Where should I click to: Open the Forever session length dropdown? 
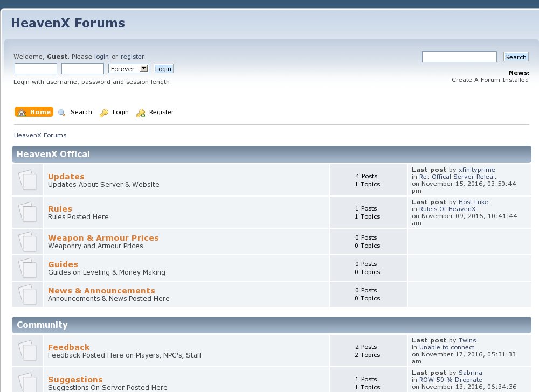(x=128, y=69)
